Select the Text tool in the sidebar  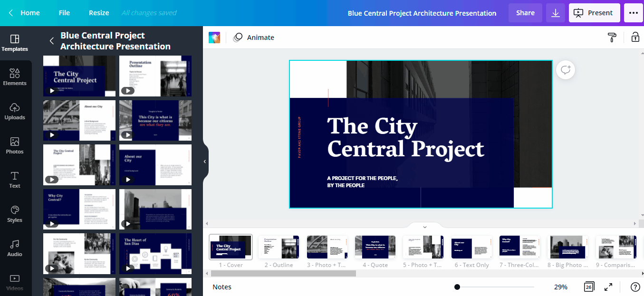click(x=15, y=179)
